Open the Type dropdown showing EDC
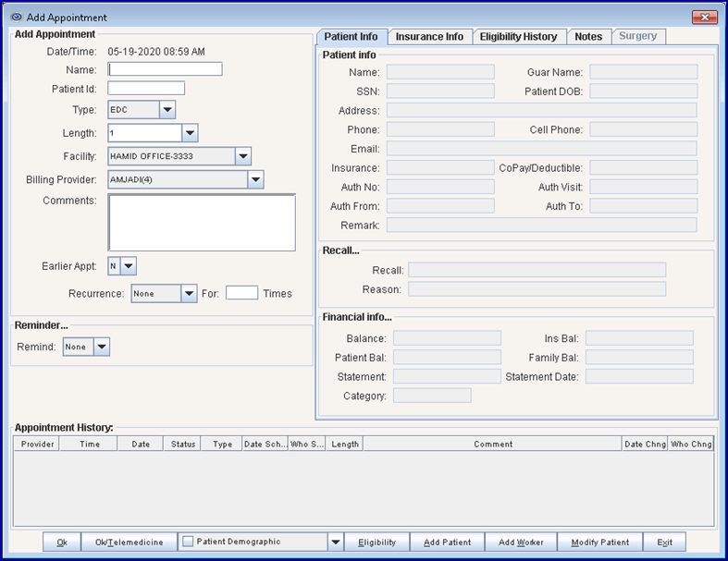The width and height of the screenshot is (728, 561). (167, 109)
